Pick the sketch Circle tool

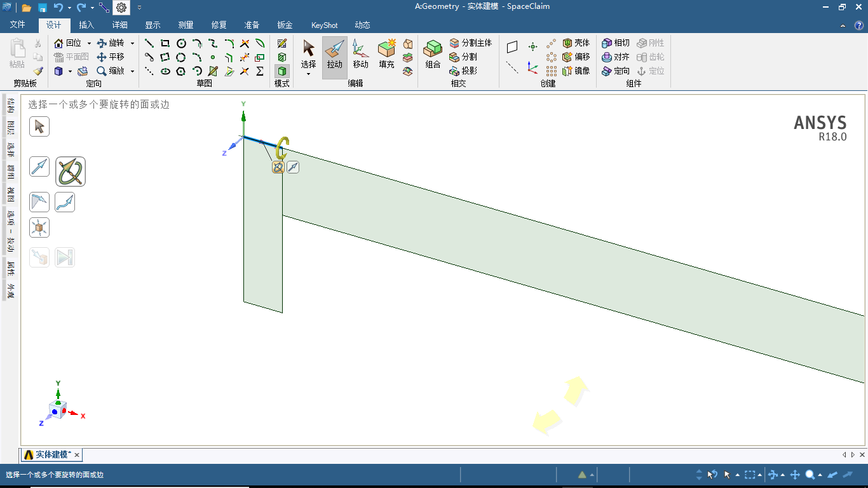coord(181,43)
